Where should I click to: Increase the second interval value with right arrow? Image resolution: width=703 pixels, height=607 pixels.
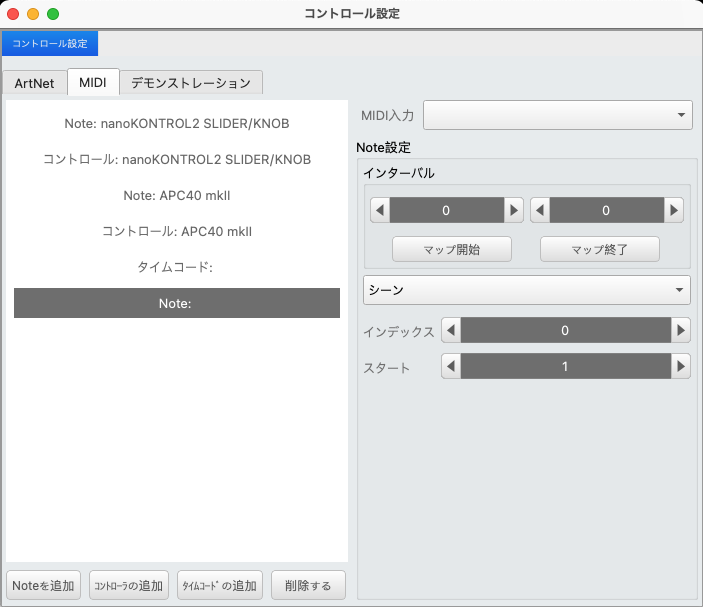point(673,210)
